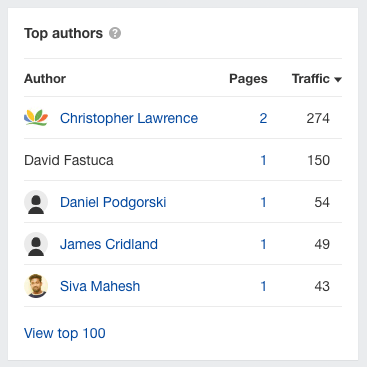Sort by the Pages column header
Viewport: 367px width, 367px height.
(x=248, y=79)
